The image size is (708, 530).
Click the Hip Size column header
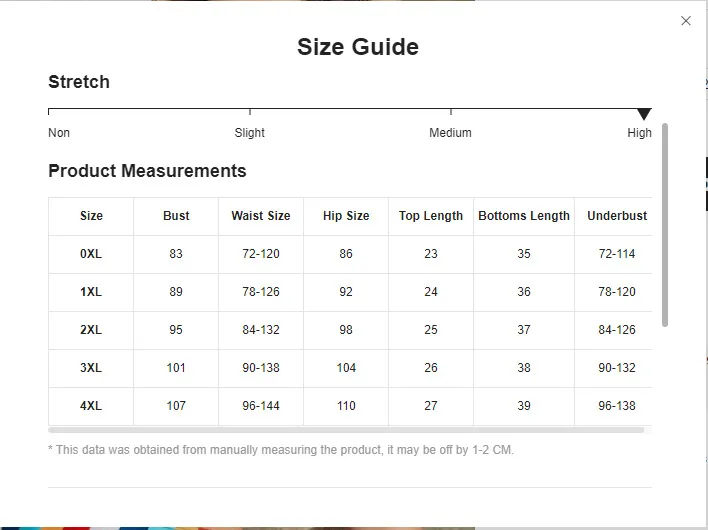(346, 216)
